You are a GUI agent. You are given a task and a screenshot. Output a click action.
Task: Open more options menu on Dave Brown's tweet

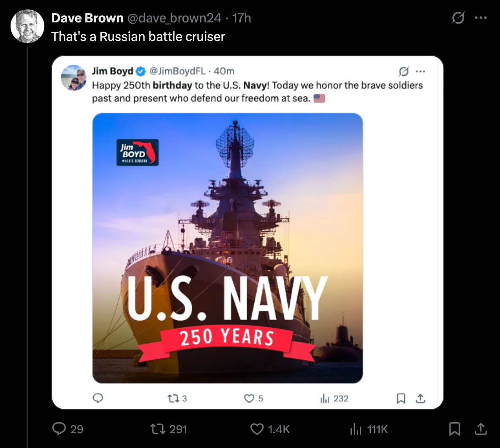point(481,18)
